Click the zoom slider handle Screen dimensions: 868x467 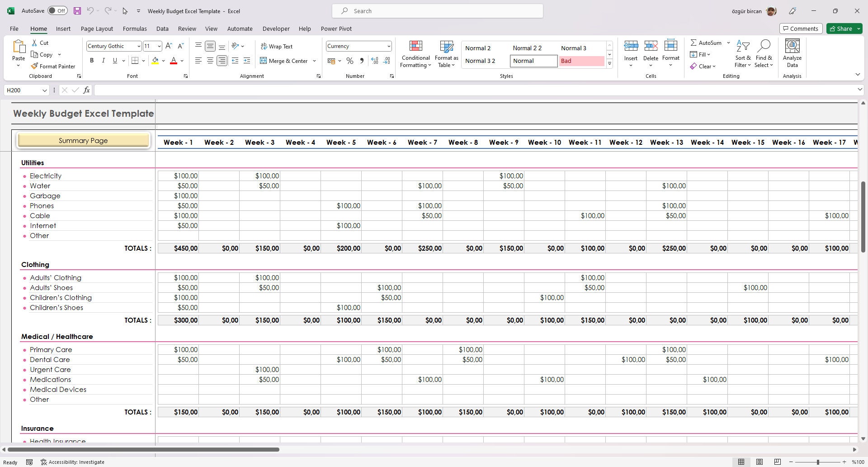click(x=817, y=462)
